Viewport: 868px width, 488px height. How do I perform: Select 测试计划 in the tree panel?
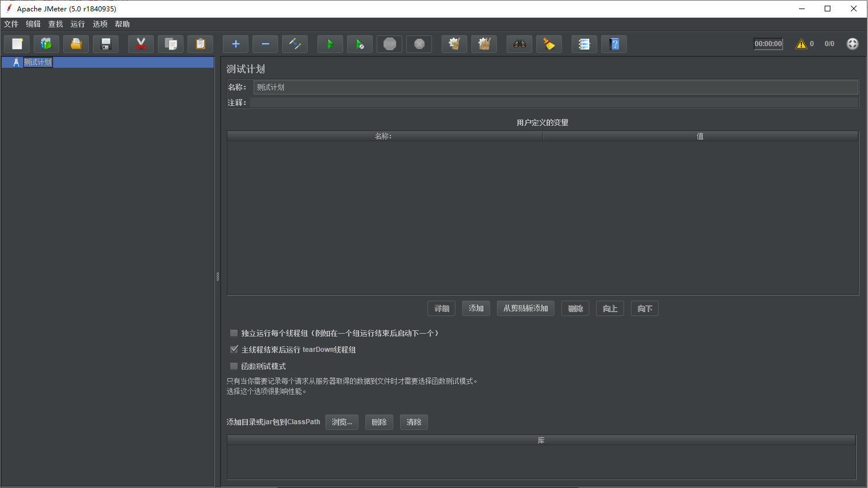(x=38, y=62)
